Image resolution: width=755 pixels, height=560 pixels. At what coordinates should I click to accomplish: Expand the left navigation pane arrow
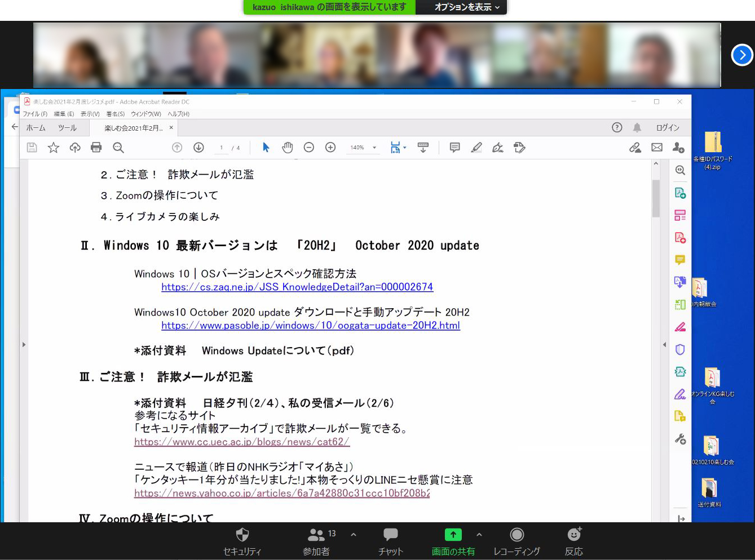click(x=24, y=344)
